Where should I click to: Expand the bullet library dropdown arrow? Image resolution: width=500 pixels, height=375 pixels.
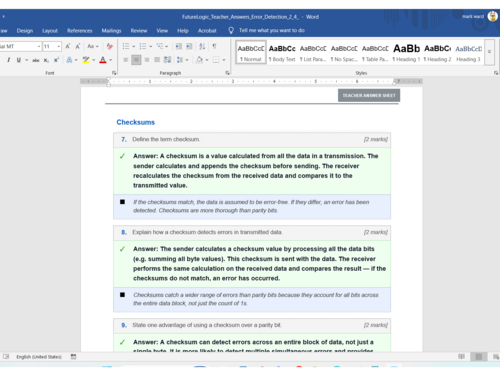click(133, 46)
